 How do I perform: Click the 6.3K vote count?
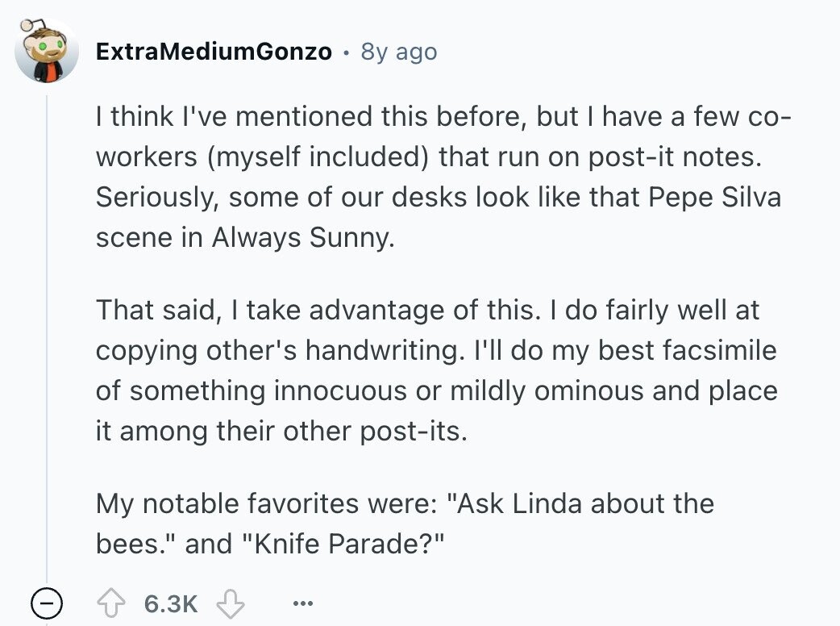pyautogui.click(x=171, y=603)
